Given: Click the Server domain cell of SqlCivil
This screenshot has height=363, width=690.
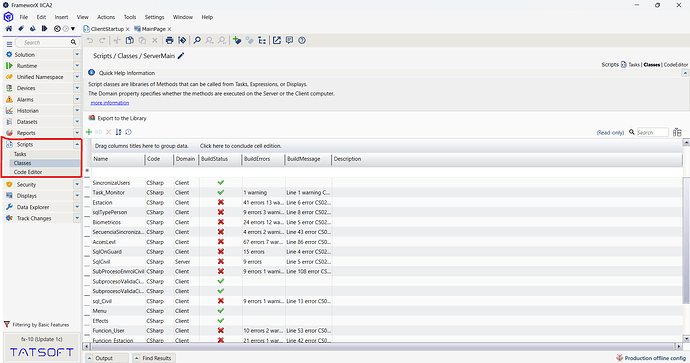Looking at the screenshot, I should pyautogui.click(x=183, y=261).
